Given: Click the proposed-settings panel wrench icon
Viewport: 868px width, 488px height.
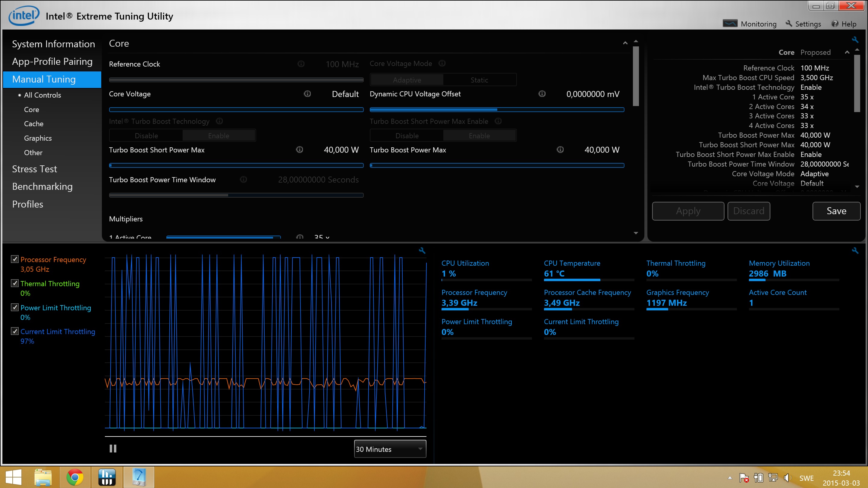Looking at the screenshot, I should point(855,40).
